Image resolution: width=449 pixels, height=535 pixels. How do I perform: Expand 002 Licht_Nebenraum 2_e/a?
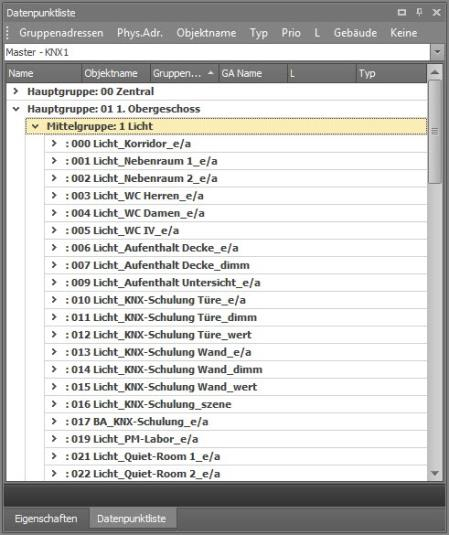click(54, 178)
